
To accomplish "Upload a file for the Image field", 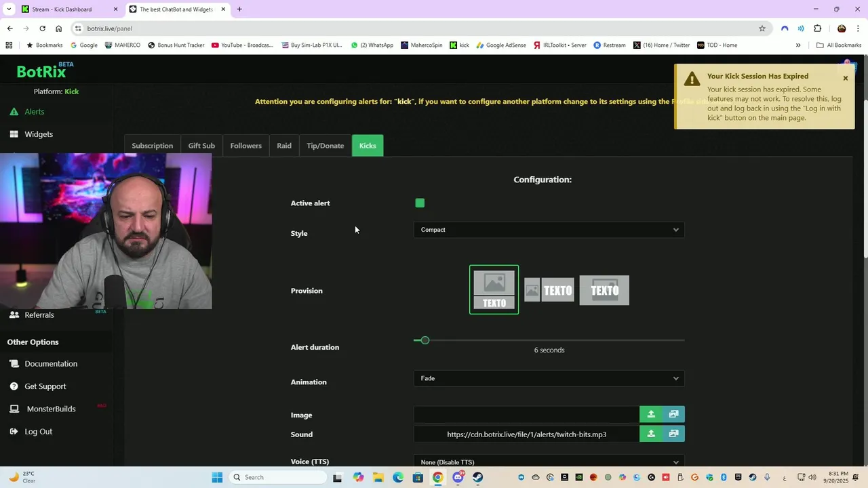I will [651, 414].
